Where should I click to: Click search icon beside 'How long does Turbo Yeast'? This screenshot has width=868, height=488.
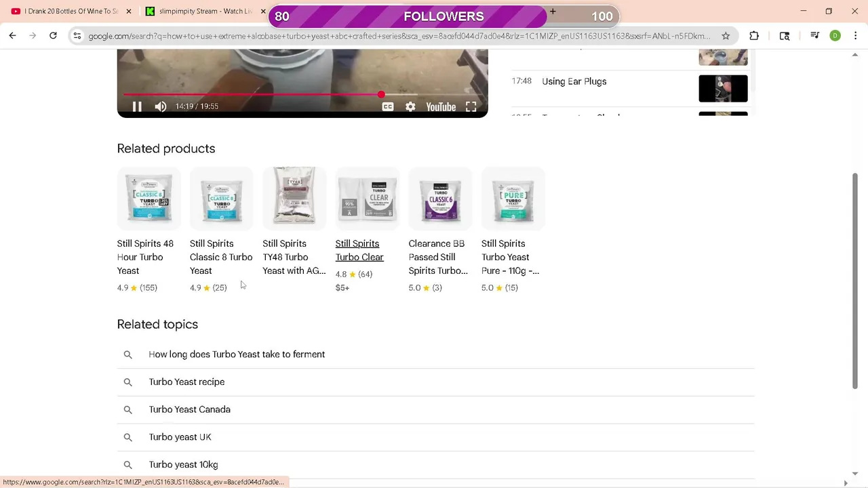127,354
